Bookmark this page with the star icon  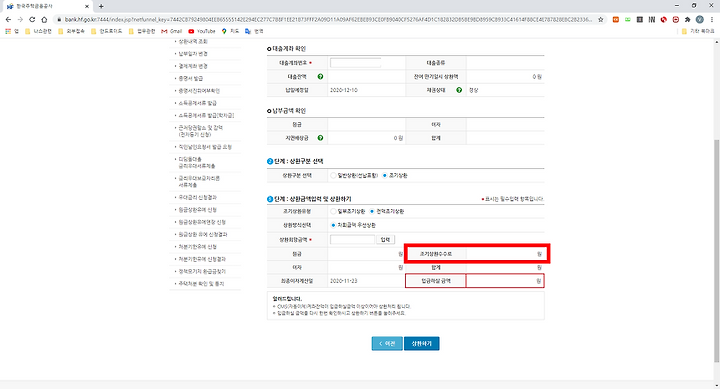[x=601, y=19]
